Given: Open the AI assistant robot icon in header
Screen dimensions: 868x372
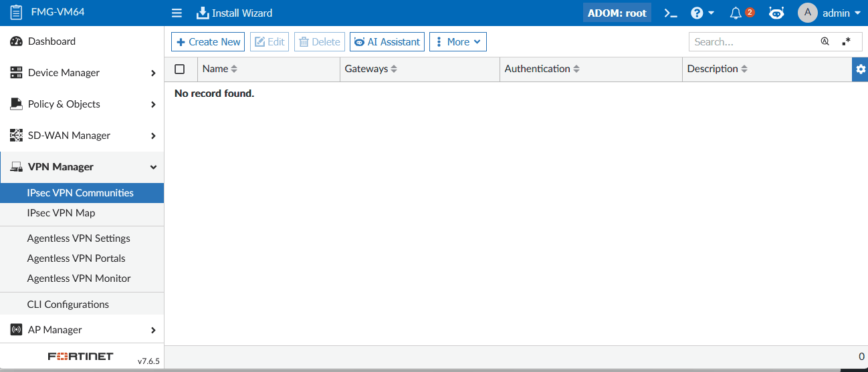Looking at the screenshot, I should coord(776,13).
